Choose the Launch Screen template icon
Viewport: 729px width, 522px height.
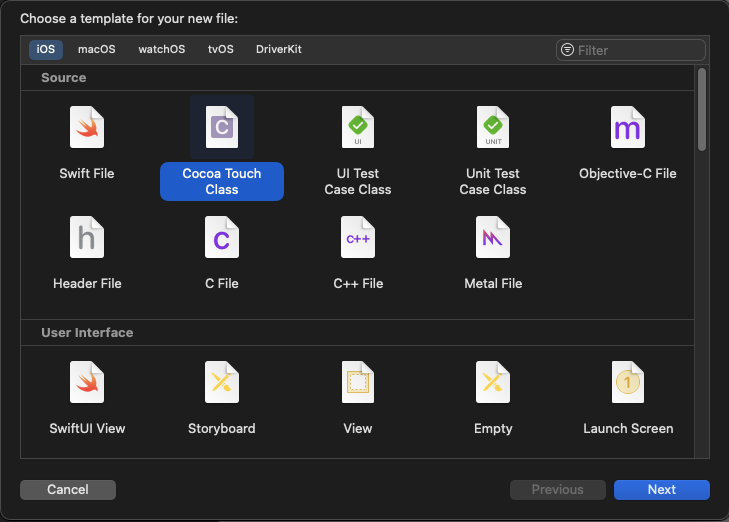pyautogui.click(x=628, y=382)
